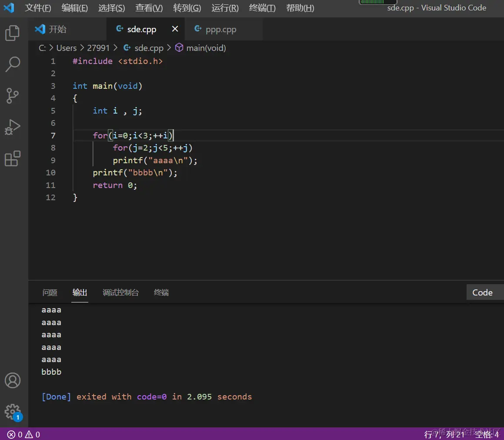Viewport: 504px width, 440px height.
Task: Click the 行 7, 列 21 cursor position indicator
Action: tap(444, 434)
